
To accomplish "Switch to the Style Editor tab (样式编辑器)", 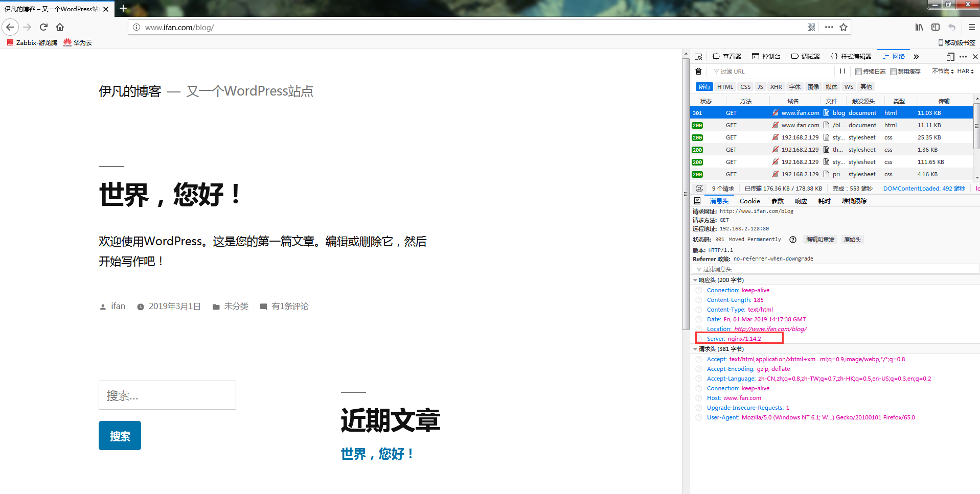I will [x=851, y=57].
